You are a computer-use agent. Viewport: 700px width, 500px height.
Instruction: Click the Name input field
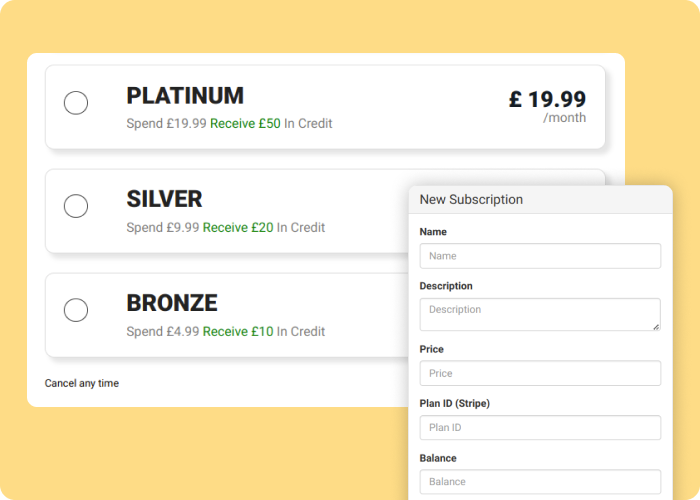pos(540,256)
